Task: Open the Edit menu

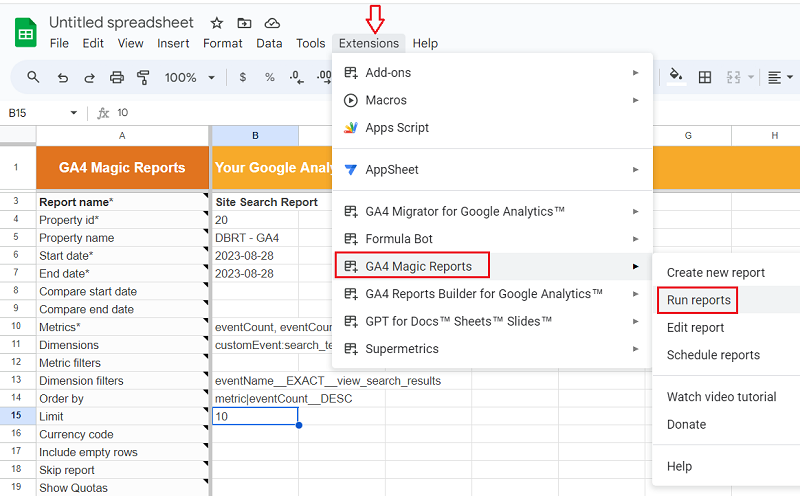Action: (x=93, y=43)
